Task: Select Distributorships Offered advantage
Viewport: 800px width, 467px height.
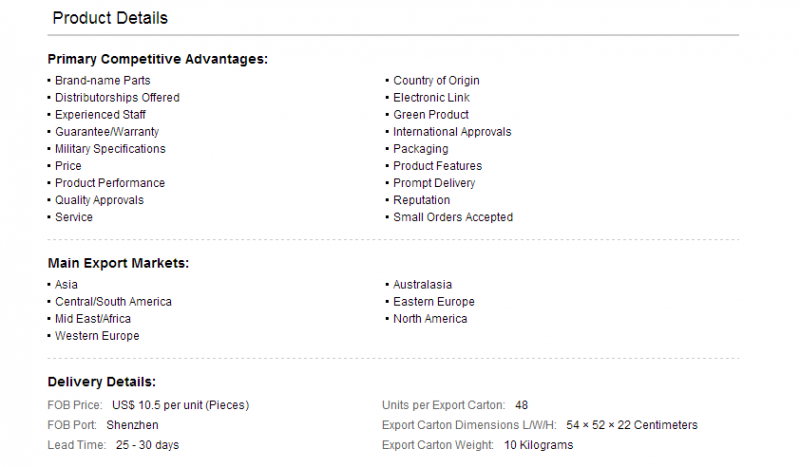Action: coord(117,97)
